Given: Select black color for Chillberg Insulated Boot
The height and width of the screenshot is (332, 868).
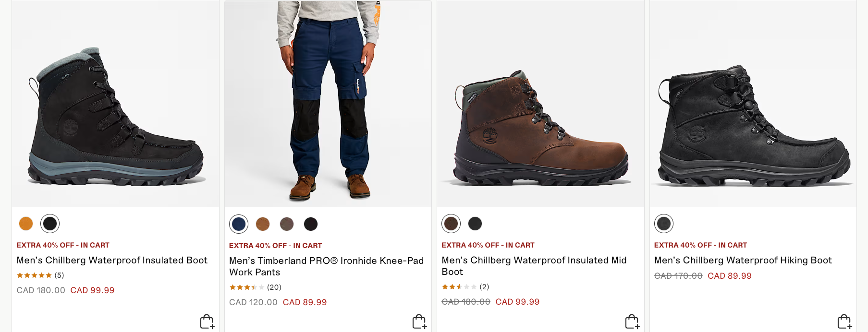Looking at the screenshot, I should point(50,224).
